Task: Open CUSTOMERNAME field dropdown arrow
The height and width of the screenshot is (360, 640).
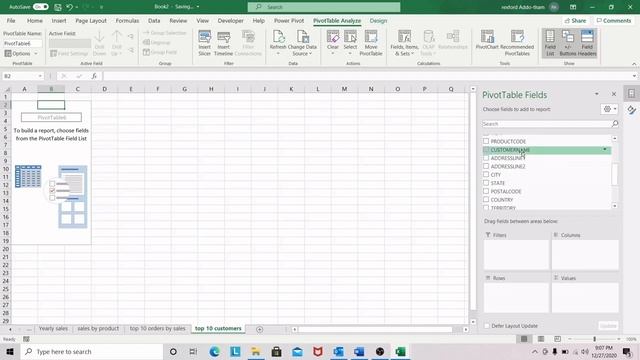Action: (x=605, y=150)
